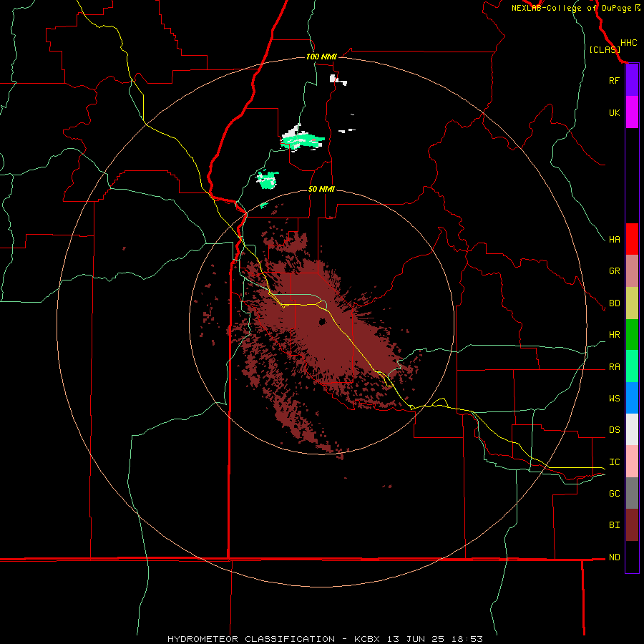Click the blue WS legend color swatch
The image size is (644, 644).
[632, 398]
